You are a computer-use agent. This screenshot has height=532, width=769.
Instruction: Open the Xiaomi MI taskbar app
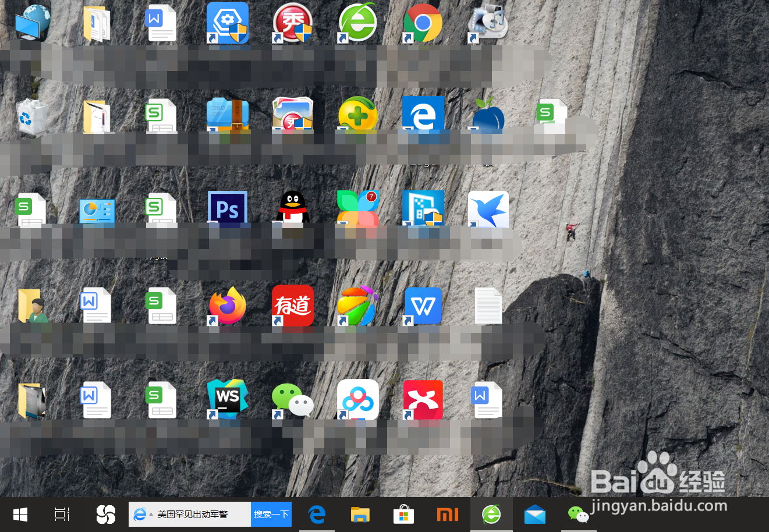448,515
